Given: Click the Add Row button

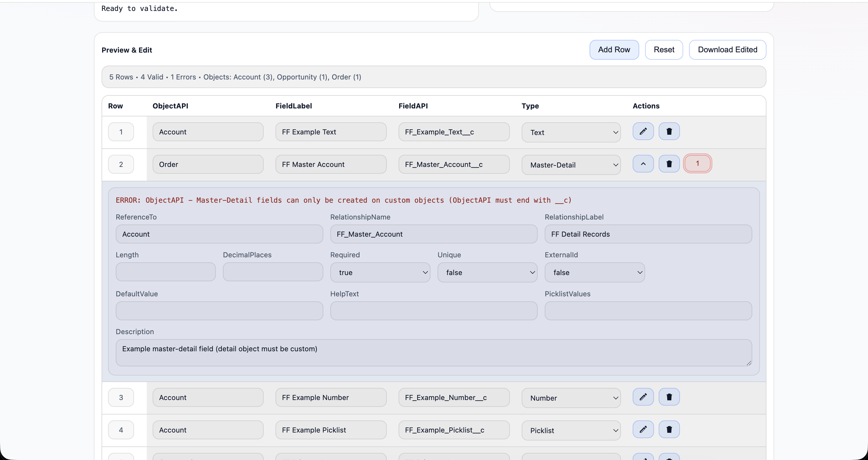Looking at the screenshot, I should [x=614, y=50].
